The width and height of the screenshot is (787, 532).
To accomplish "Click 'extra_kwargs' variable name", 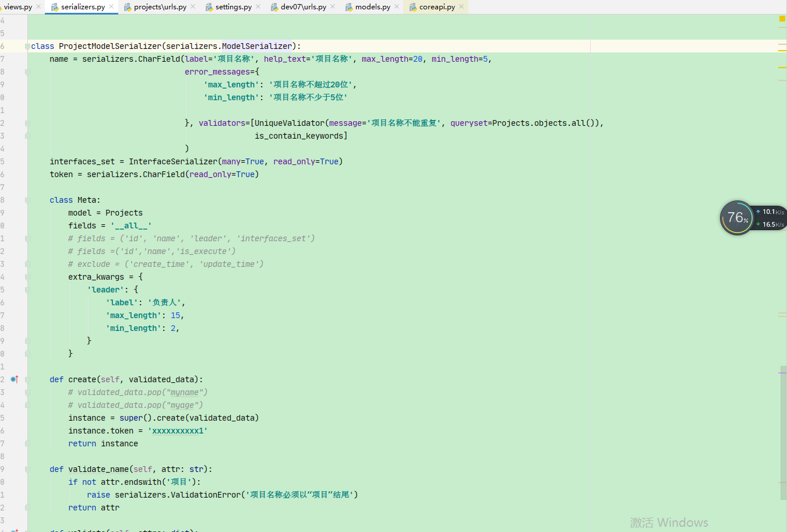I will (x=96, y=277).
